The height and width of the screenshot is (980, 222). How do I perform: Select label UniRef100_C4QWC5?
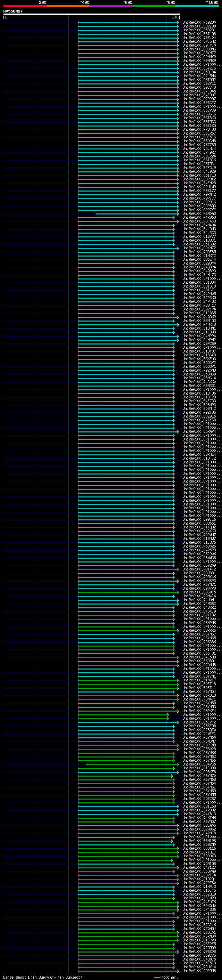[199, 959]
